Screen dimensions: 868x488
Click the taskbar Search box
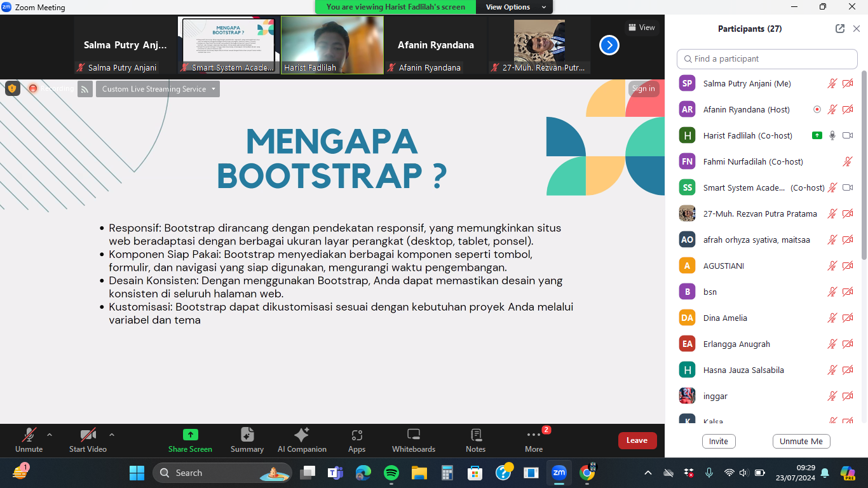(222, 473)
